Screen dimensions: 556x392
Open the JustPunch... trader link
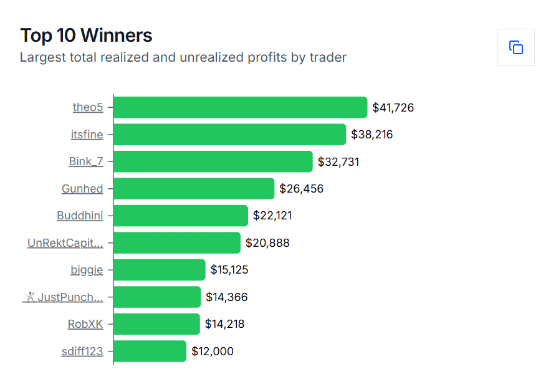tap(63, 297)
